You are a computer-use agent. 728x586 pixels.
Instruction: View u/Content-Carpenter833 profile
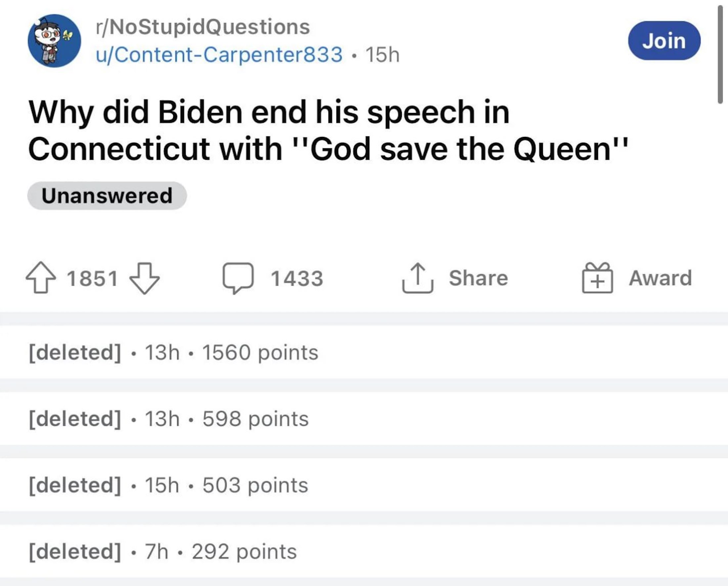click(219, 55)
